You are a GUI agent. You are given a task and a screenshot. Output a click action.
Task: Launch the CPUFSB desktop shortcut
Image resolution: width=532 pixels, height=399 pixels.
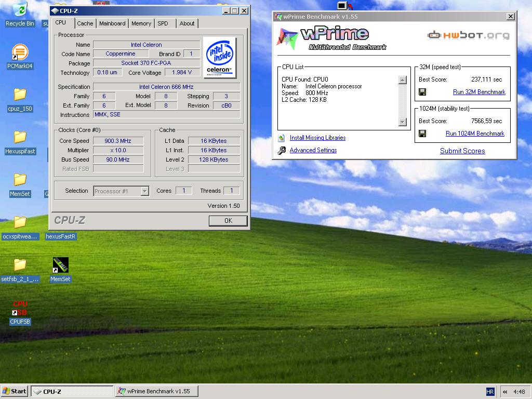(x=20, y=308)
